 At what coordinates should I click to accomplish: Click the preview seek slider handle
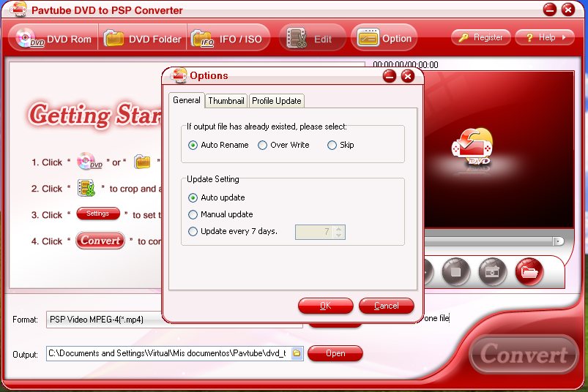(558, 241)
